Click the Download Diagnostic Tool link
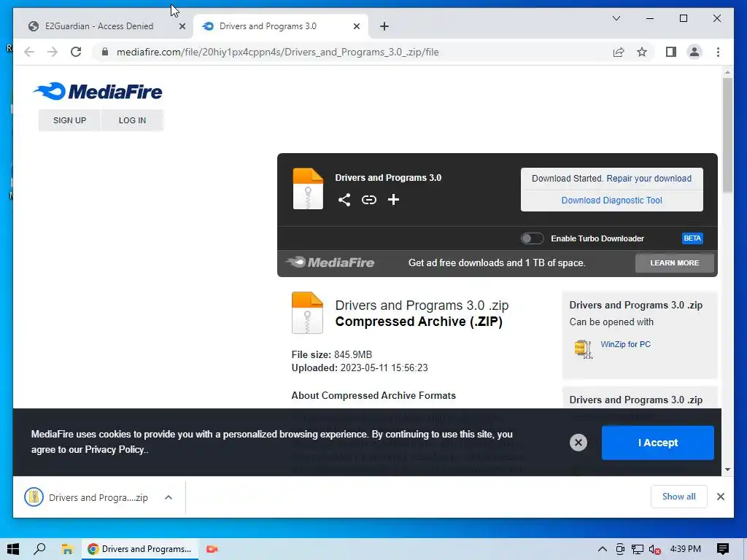Viewport: 747px width, 560px height. 612,201
